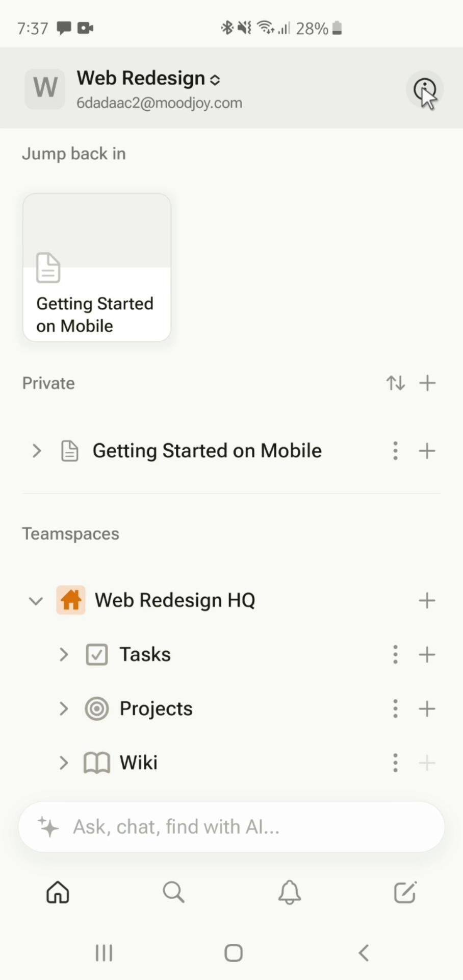Sort pages in the Private section
Screen dimensions: 463x980
[396, 383]
